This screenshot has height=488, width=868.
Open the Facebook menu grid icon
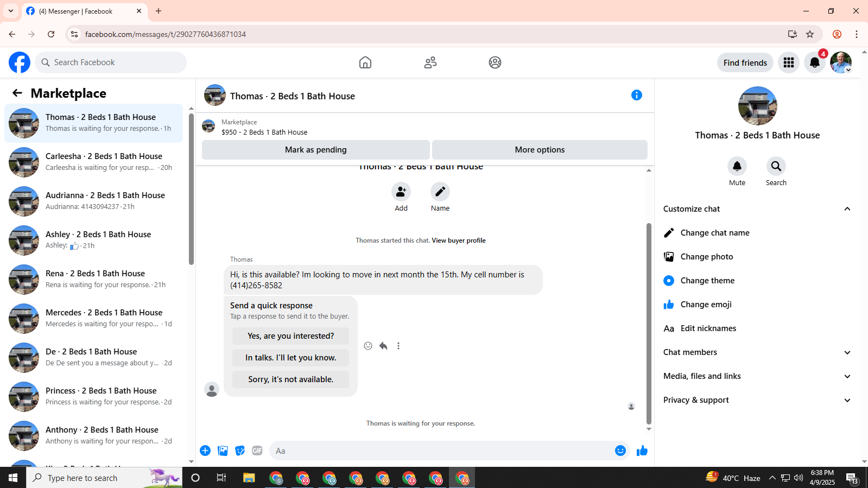click(789, 62)
